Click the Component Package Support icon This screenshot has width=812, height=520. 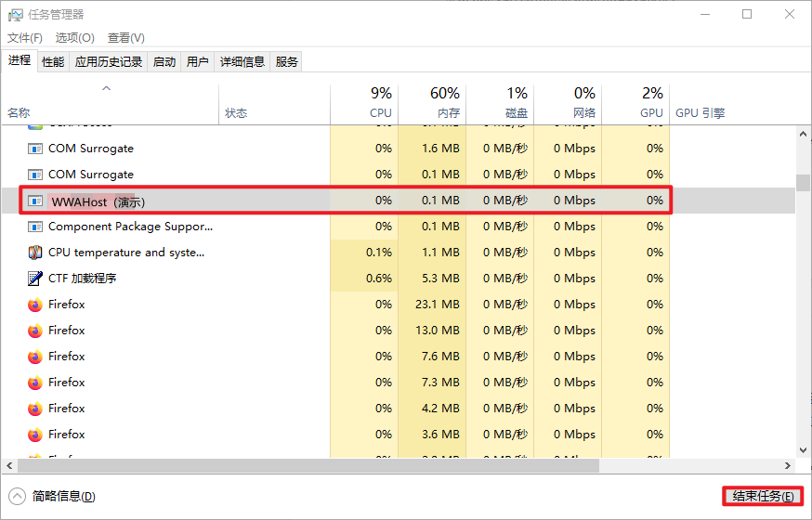click(x=35, y=227)
